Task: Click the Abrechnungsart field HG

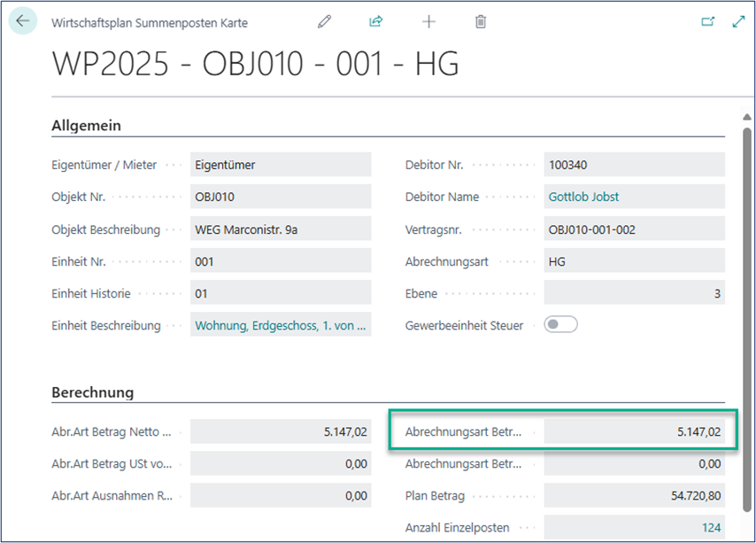Action: [x=634, y=261]
